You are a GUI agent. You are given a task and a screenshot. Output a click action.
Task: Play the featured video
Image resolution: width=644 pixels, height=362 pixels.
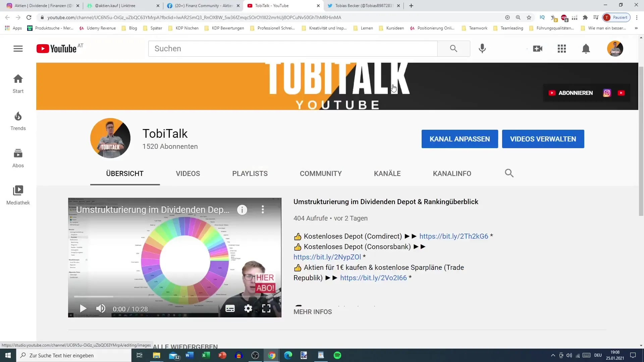click(83, 308)
